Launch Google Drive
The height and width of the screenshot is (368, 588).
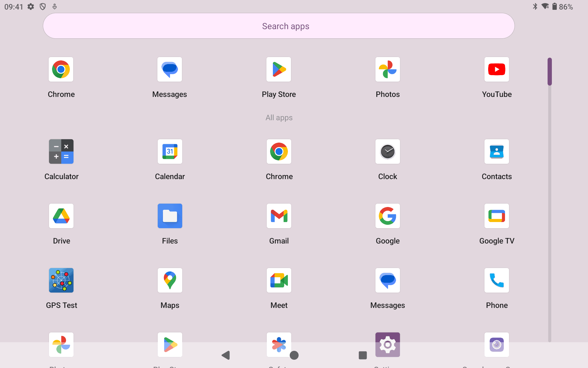point(61,216)
